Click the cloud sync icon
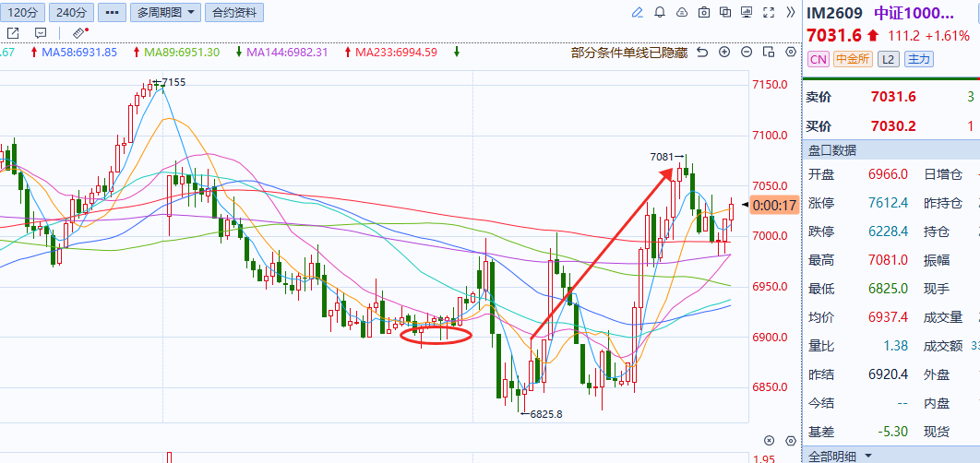Viewport: 980px width, 463px height. coord(681,12)
